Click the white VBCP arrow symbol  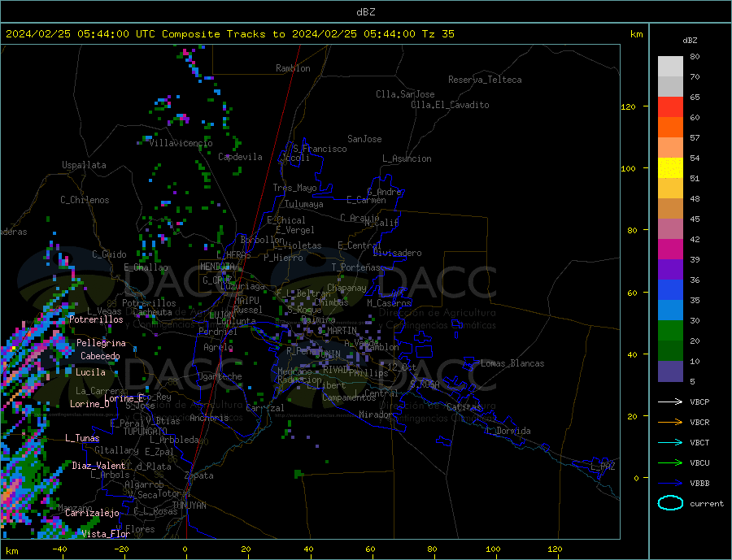point(670,402)
